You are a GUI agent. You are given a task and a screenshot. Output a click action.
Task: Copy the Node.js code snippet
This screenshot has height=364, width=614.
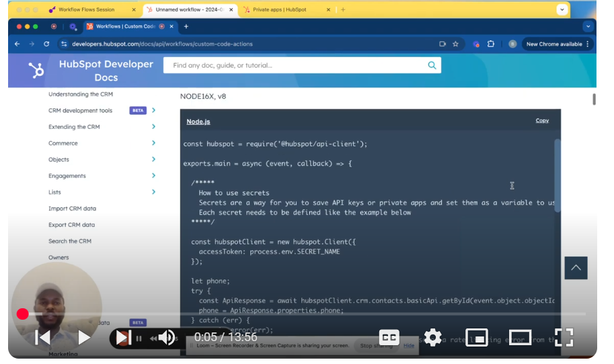pyautogui.click(x=542, y=120)
